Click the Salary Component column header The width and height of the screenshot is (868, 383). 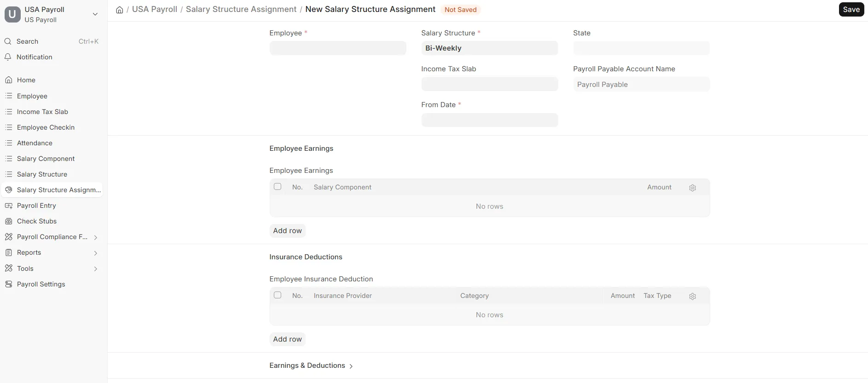point(342,187)
